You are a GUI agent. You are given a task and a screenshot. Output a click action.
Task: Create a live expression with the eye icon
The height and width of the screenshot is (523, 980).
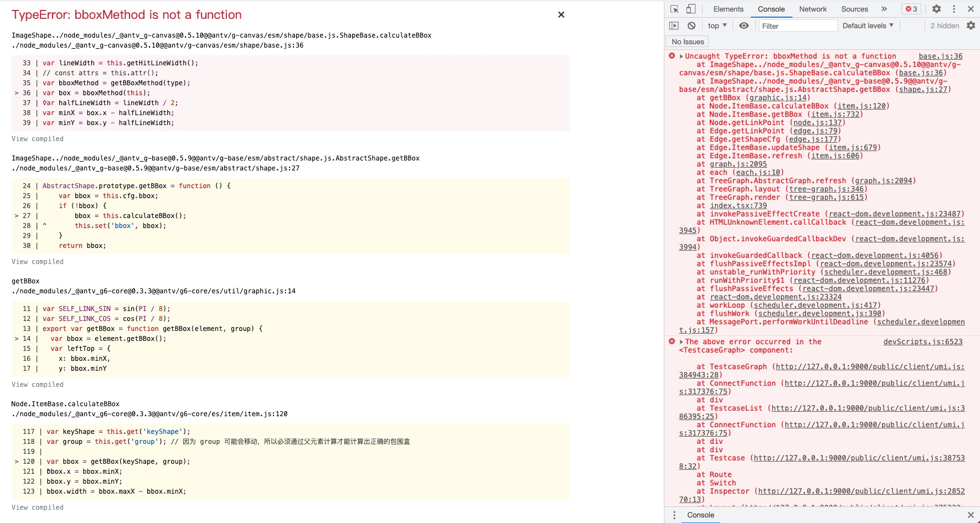tap(744, 25)
